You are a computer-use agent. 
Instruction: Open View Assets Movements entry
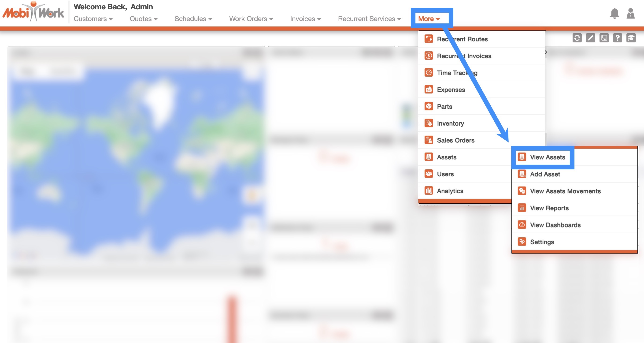click(565, 191)
